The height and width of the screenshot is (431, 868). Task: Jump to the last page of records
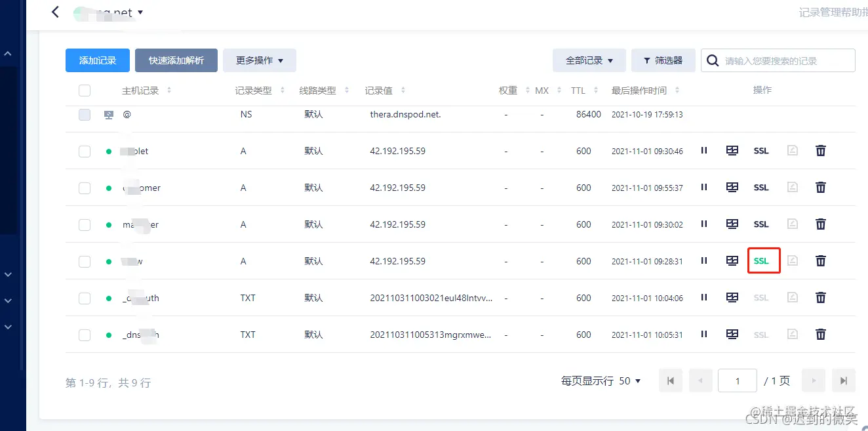844,380
